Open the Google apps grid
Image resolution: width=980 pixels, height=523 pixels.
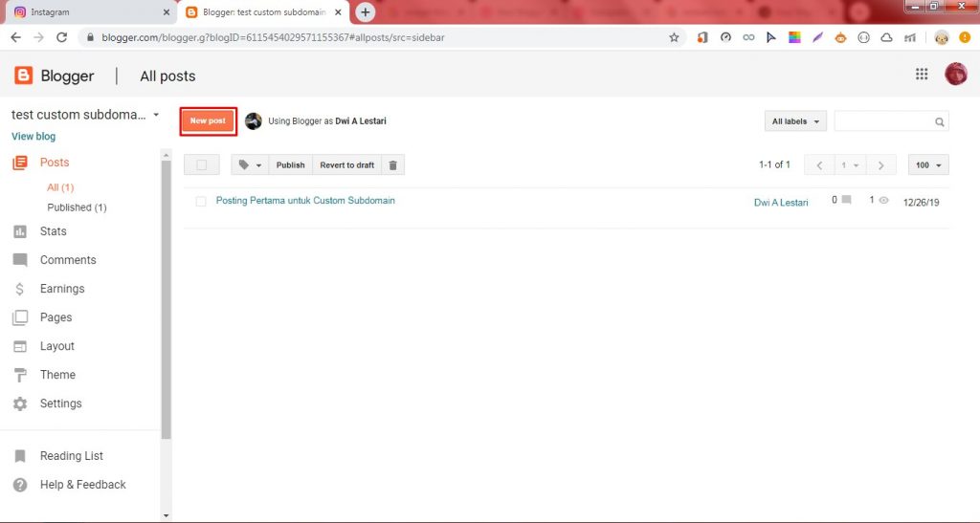(922, 75)
